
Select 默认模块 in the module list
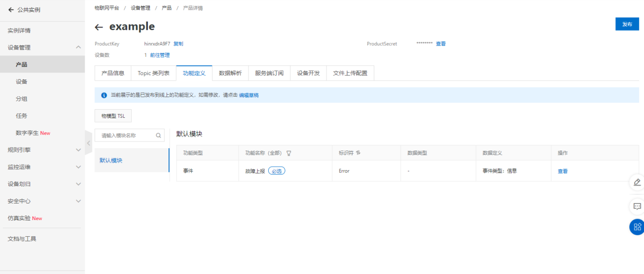click(132, 161)
